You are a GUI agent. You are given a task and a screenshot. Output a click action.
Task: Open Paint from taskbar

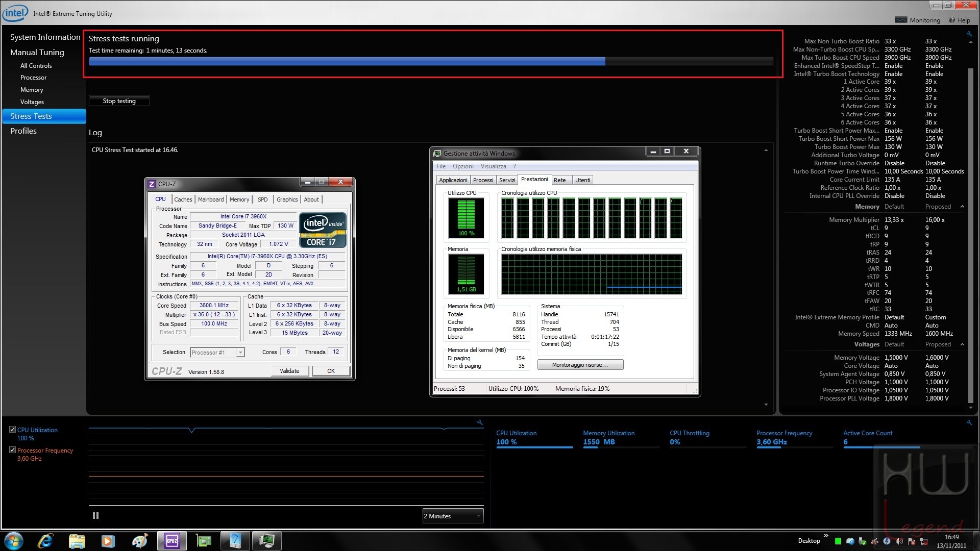click(139, 541)
